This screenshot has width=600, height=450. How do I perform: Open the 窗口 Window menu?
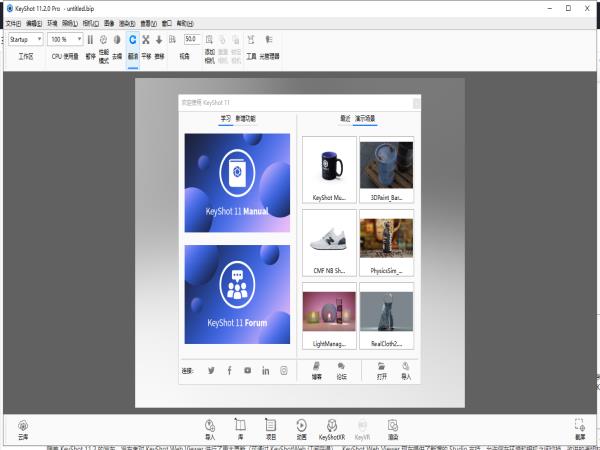coord(167,24)
